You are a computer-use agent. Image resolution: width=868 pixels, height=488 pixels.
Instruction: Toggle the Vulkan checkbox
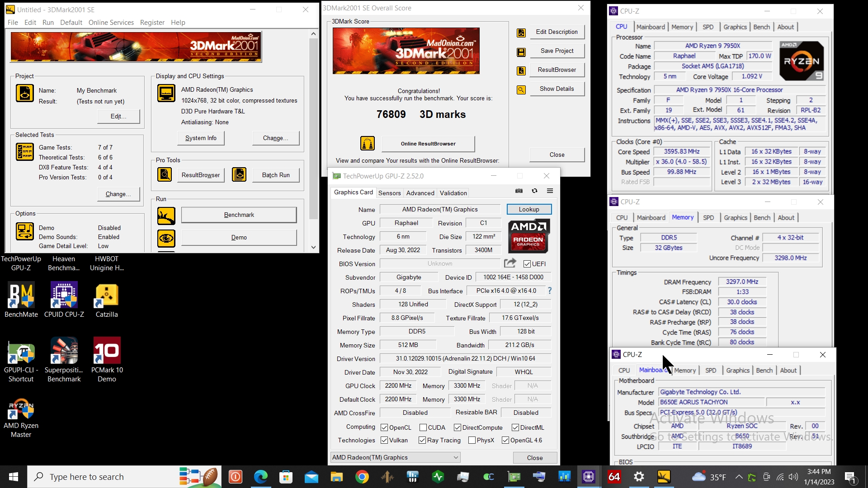point(384,440)
